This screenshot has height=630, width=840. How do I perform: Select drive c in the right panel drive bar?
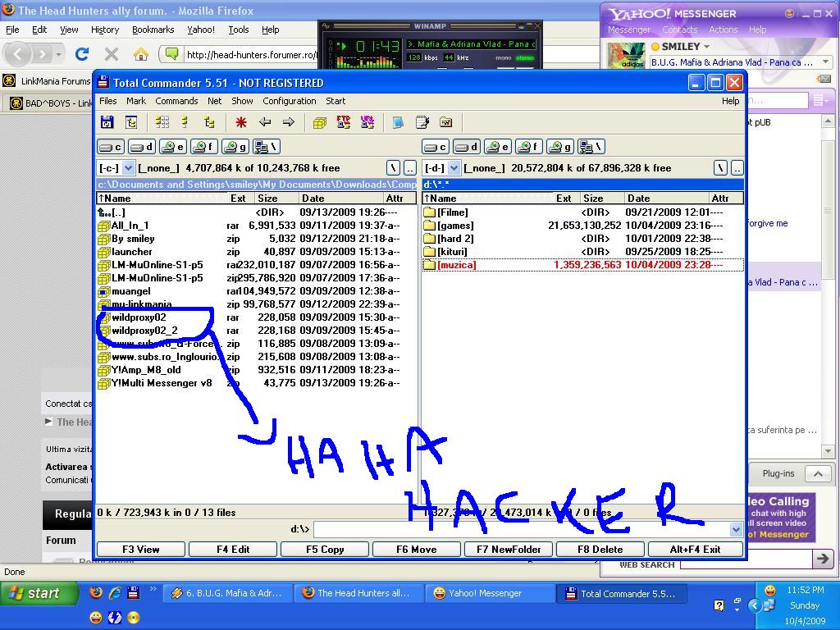(x=436, y=147)
